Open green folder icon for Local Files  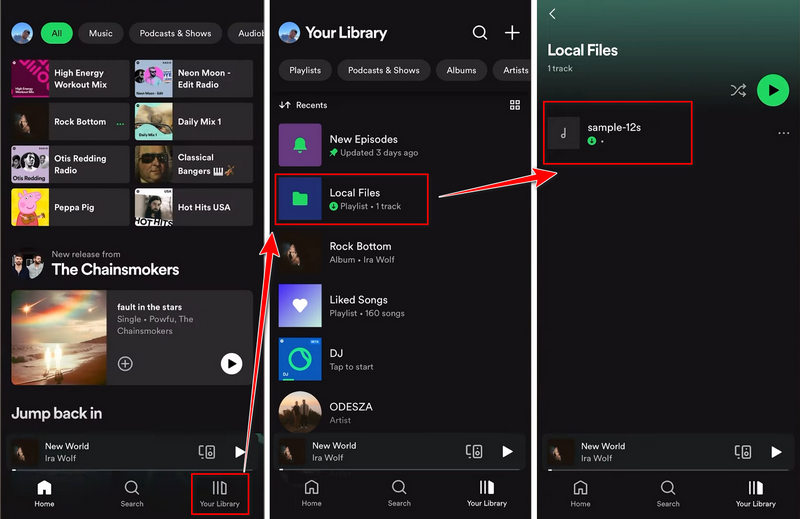(x=300, y=199)
